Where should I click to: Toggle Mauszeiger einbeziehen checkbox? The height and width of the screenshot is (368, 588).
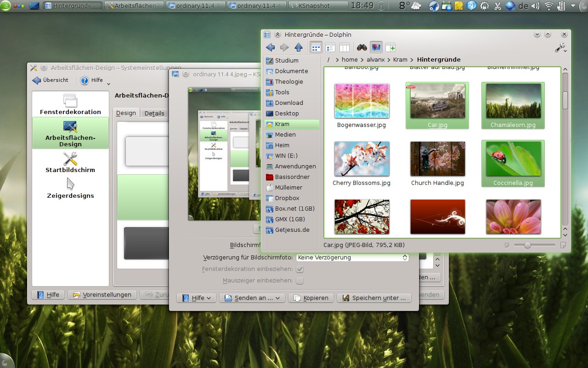point(300,280)
